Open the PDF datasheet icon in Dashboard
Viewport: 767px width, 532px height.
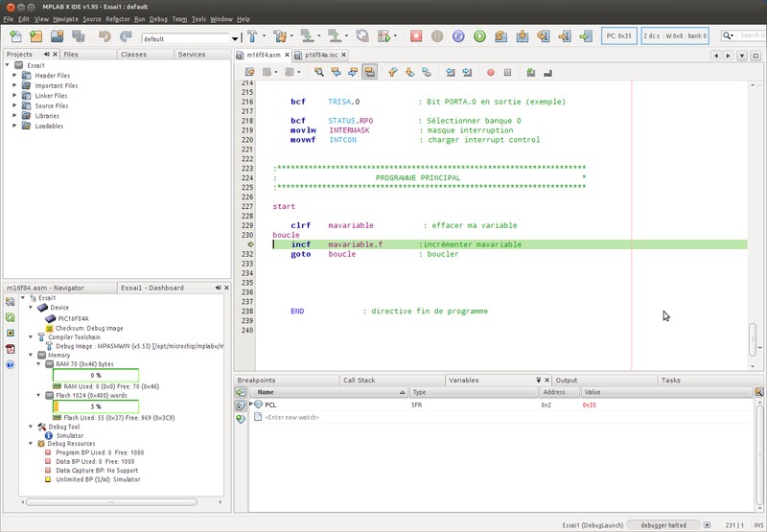pos(11,348)
